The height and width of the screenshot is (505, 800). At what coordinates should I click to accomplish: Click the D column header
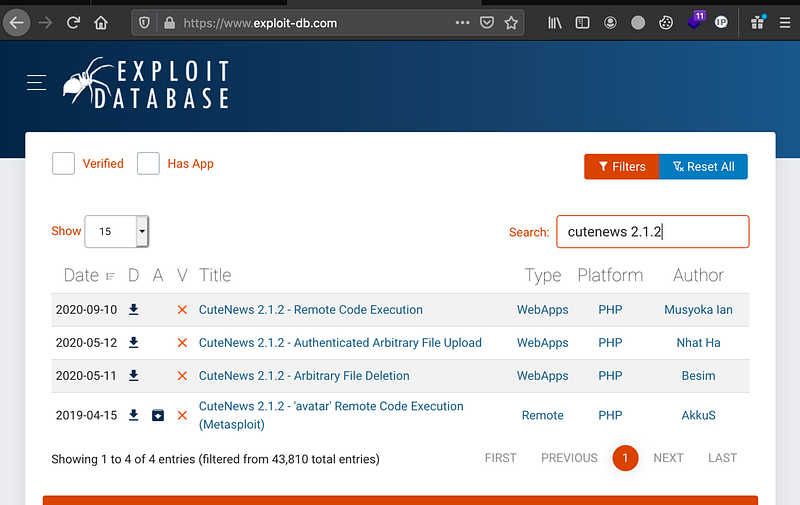coord(133,275)
